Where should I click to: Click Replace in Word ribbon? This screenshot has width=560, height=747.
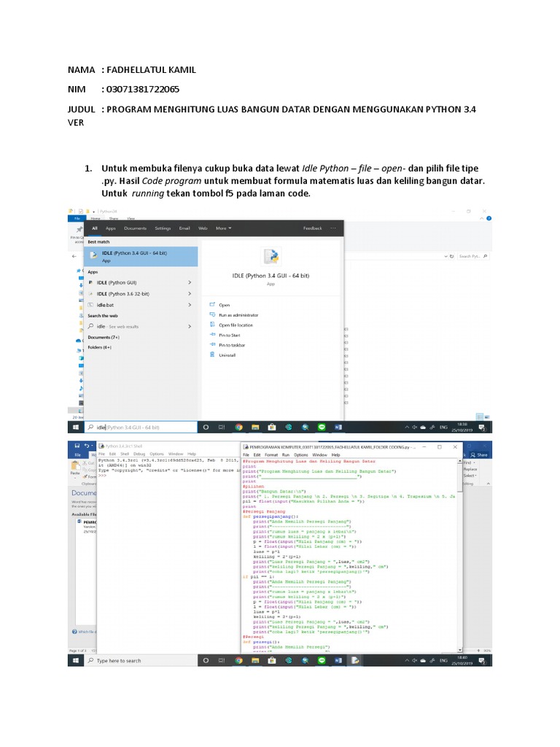pos(470,469)
